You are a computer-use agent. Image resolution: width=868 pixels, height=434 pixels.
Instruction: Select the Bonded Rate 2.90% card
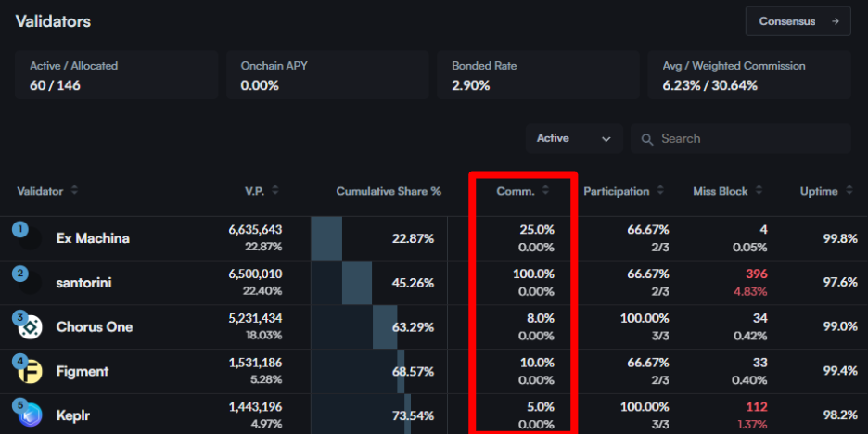(x=538, y=75)
